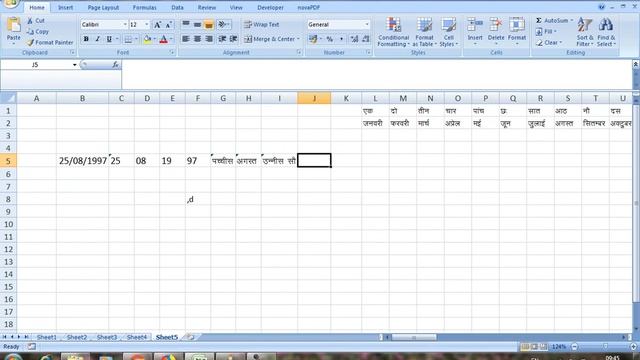Click Decrease Indent icon
640x360 pixels.
(x=222, y=39)
